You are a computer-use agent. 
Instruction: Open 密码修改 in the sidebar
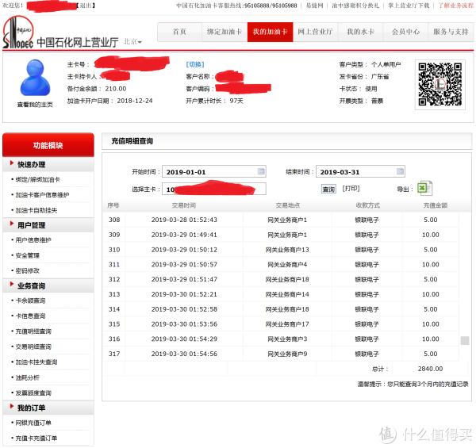tap(27, 270)
